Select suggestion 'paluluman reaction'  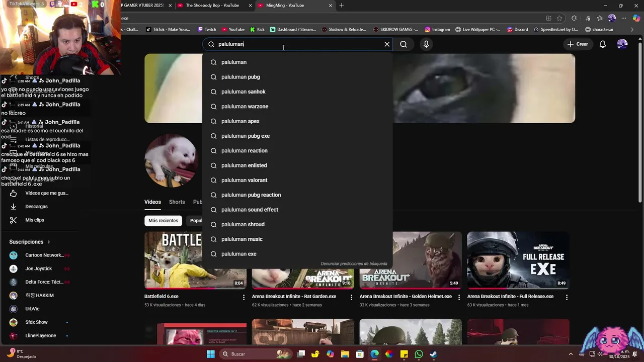click(x=297, y=151)
